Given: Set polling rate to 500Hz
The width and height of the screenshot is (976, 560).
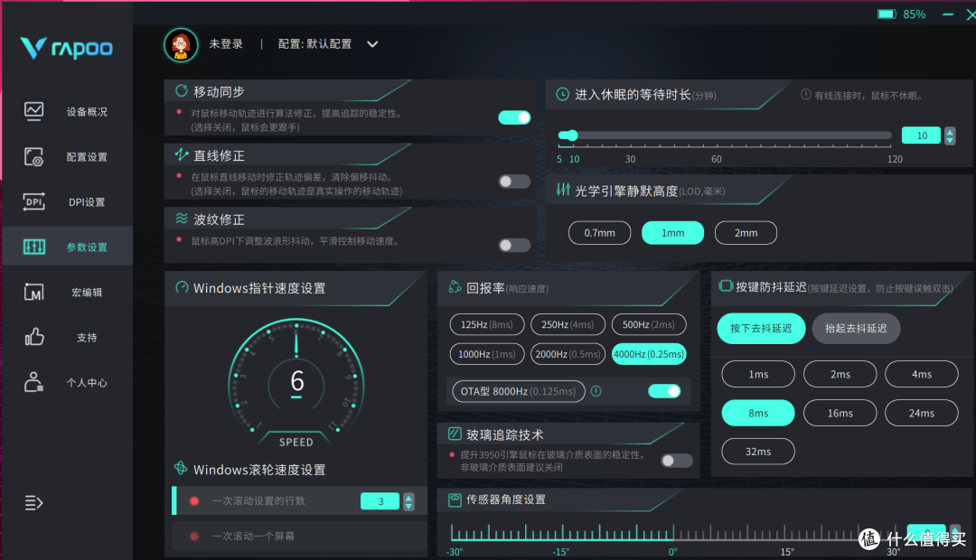Looking at the screenshot, I should tap(649, 325).
